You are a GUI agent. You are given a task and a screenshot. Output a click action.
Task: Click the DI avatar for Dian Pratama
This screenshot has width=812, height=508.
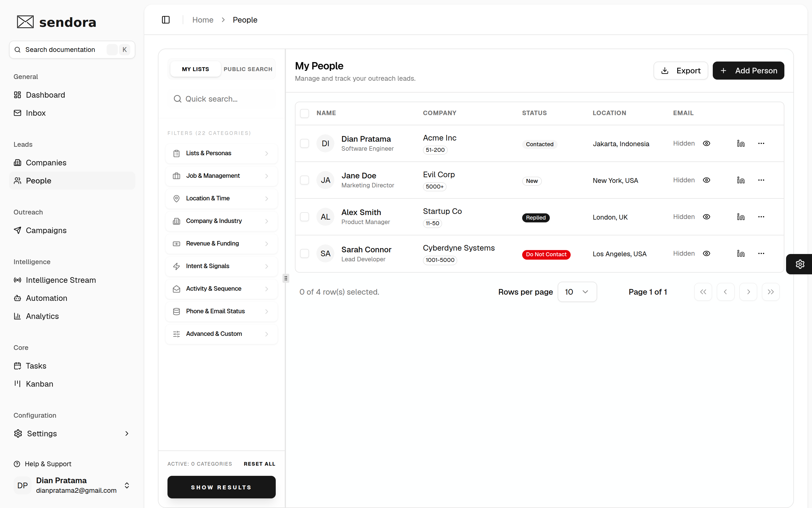click(x=325, y=143)
